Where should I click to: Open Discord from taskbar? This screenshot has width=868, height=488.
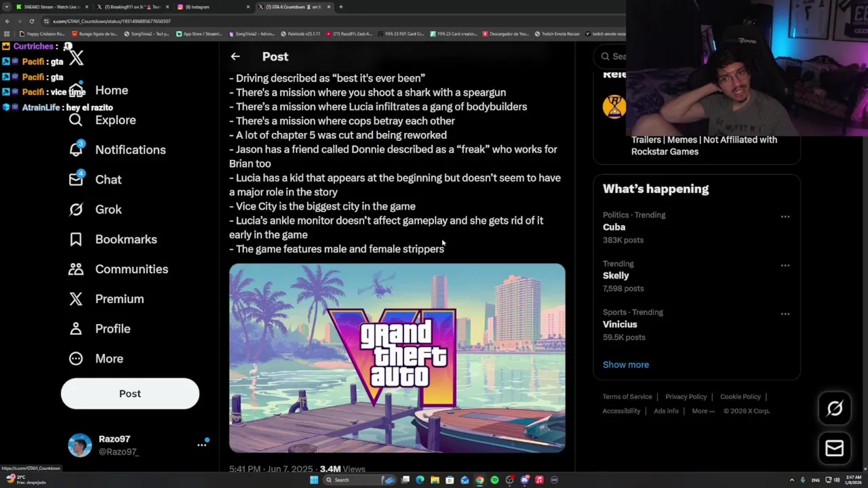point(524,480)
